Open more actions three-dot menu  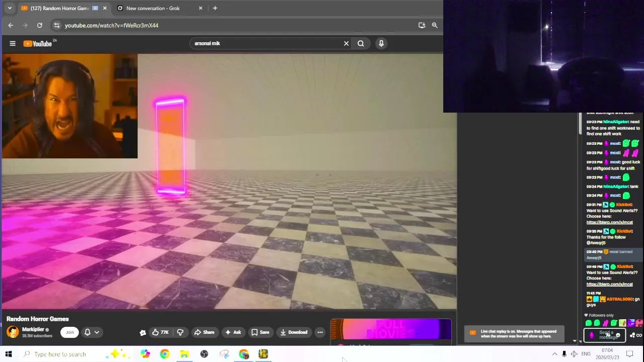point(320,332)
